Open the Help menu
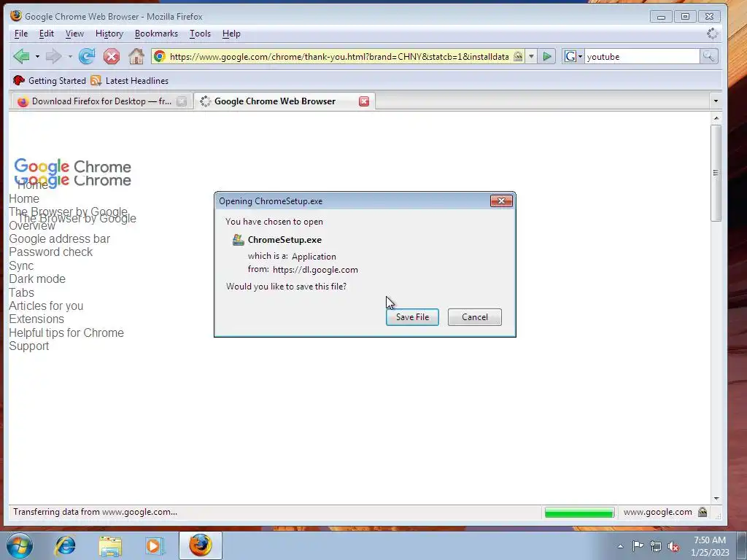This screenshot has width=747, height=560. pyautogui.click(x=231, y=34)
